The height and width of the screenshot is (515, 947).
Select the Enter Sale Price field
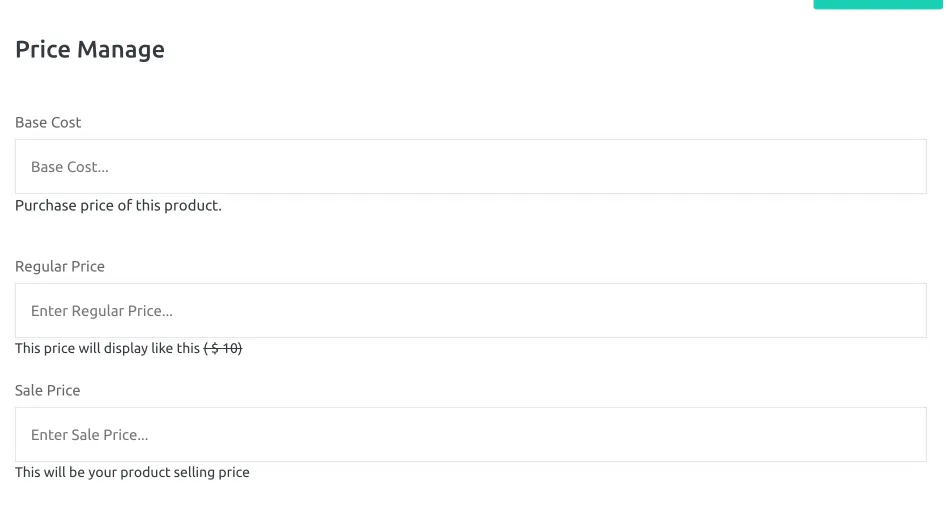tap(470, 435)
